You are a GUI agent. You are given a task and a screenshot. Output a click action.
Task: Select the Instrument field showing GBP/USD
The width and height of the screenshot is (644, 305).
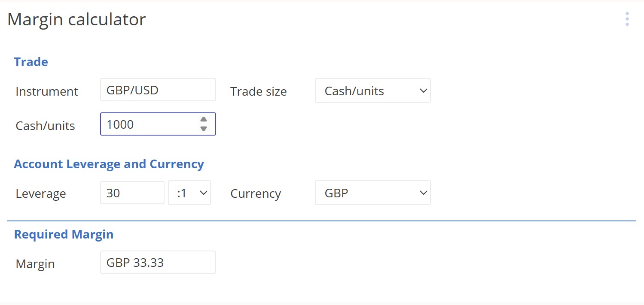point(158,90)
